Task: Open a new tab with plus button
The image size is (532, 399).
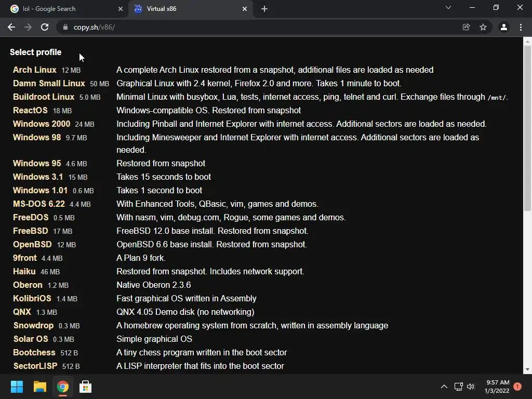Action: coord(264,9)
